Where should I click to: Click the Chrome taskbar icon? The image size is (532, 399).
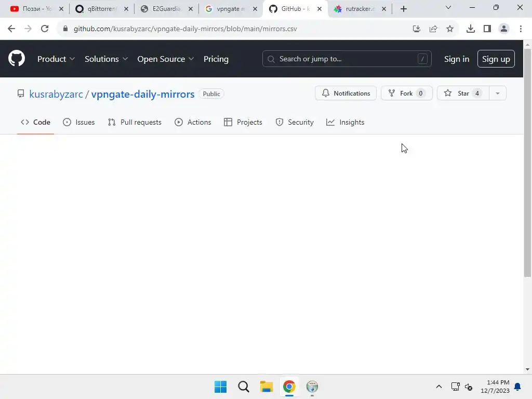[289, 387]
